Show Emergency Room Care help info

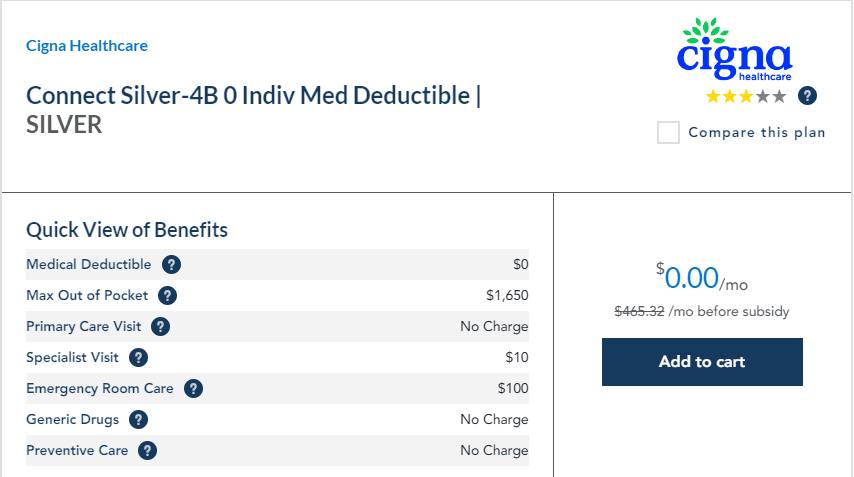(x=194, y=389)
